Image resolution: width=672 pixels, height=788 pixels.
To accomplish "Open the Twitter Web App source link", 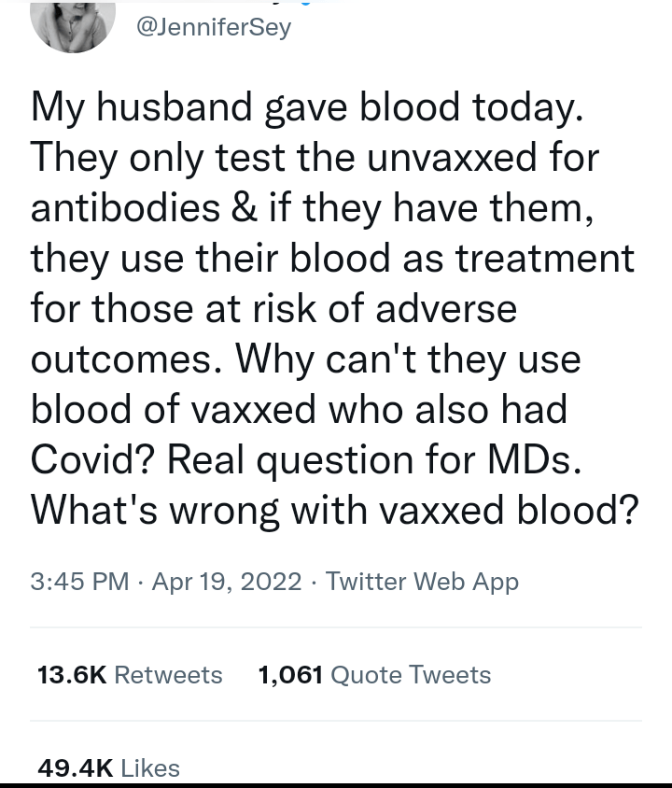I will pos(422,583).
